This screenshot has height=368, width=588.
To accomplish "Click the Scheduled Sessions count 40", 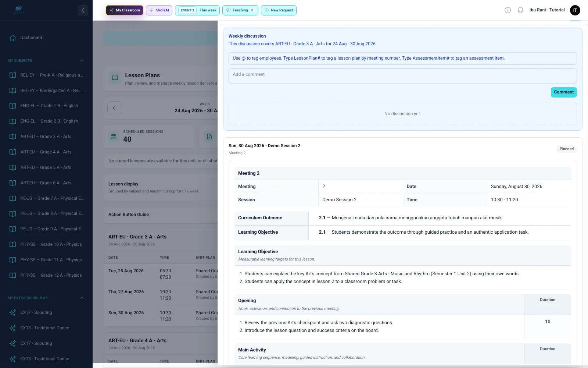I will pos(127,139).
